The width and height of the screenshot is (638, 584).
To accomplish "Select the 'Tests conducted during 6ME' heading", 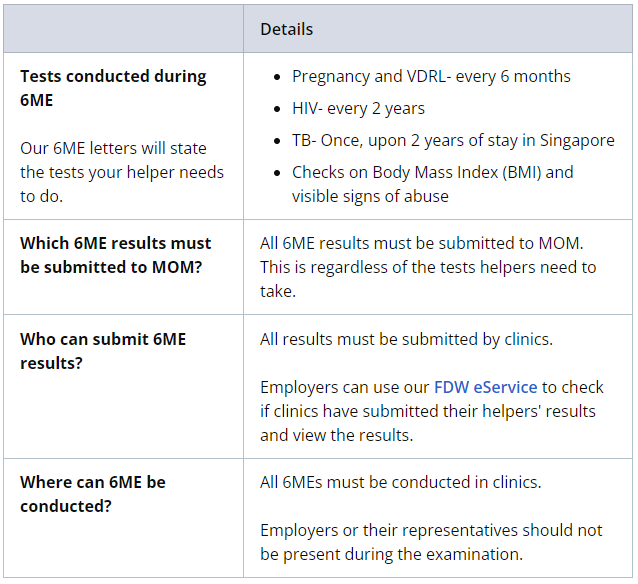I will 113,88.
